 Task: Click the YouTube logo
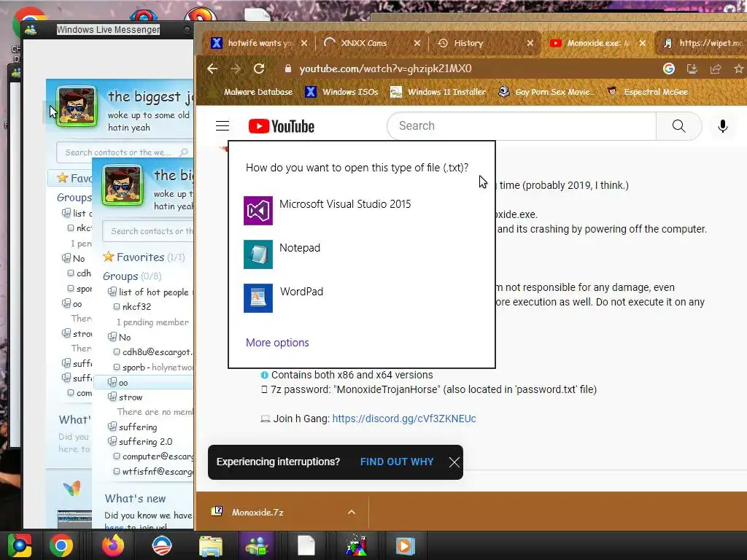(281, 126)
